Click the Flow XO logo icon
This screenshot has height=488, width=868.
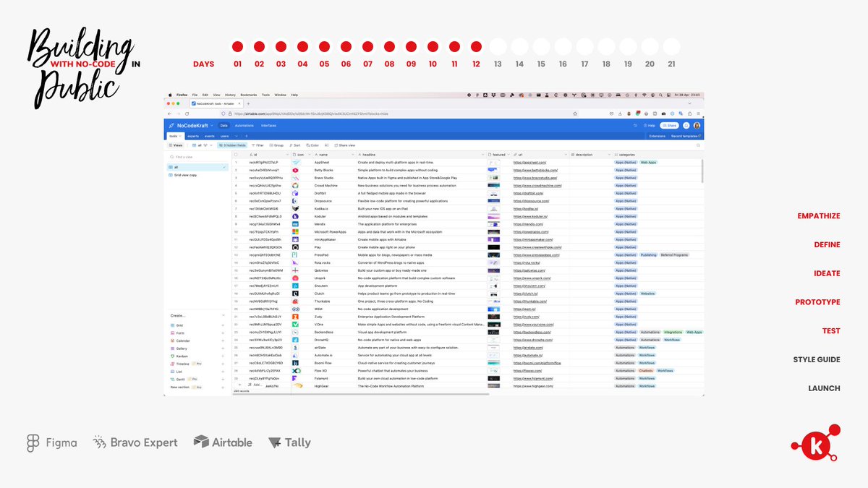tap(295, 371)
